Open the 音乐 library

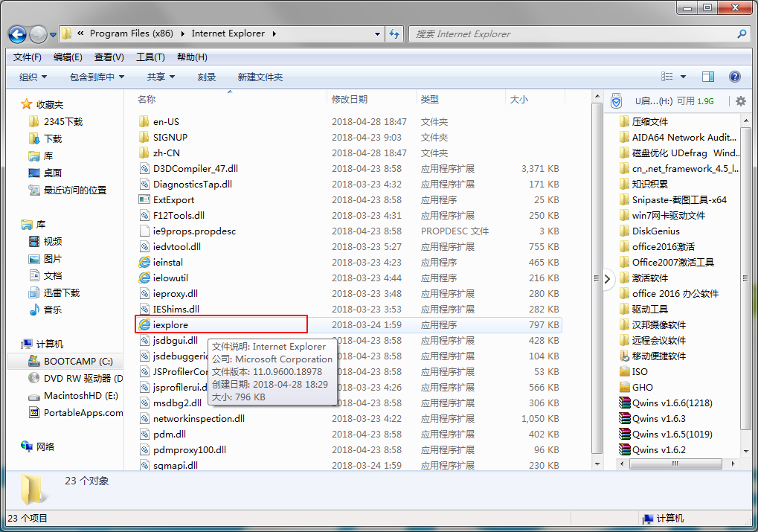point(53,310)
